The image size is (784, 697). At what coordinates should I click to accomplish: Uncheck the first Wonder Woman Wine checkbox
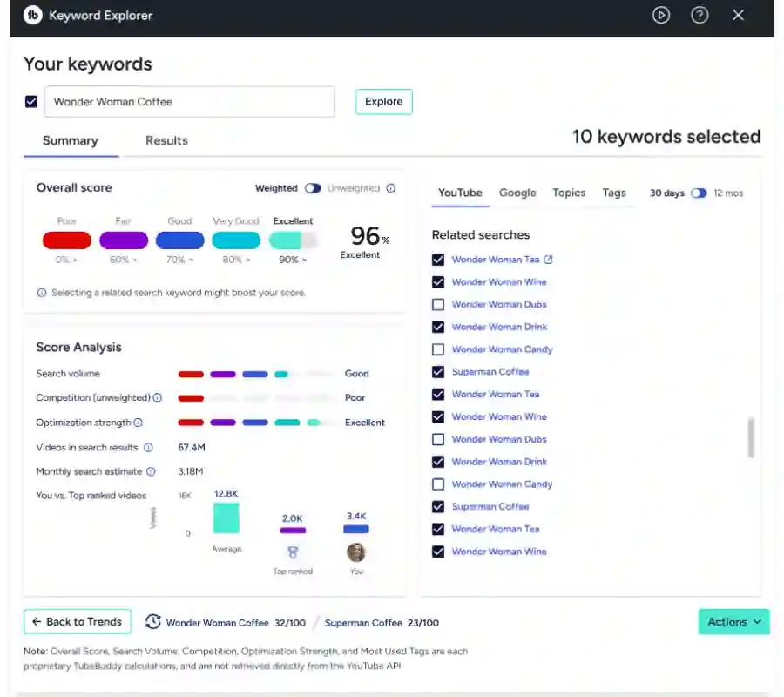tap(438, 282)
